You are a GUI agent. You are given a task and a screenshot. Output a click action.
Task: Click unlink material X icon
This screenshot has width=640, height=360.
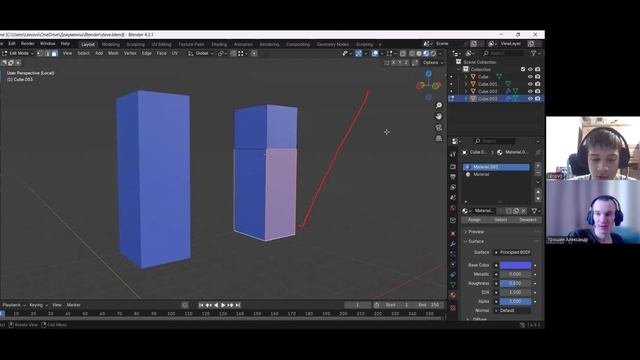click(x=524, y=211)
